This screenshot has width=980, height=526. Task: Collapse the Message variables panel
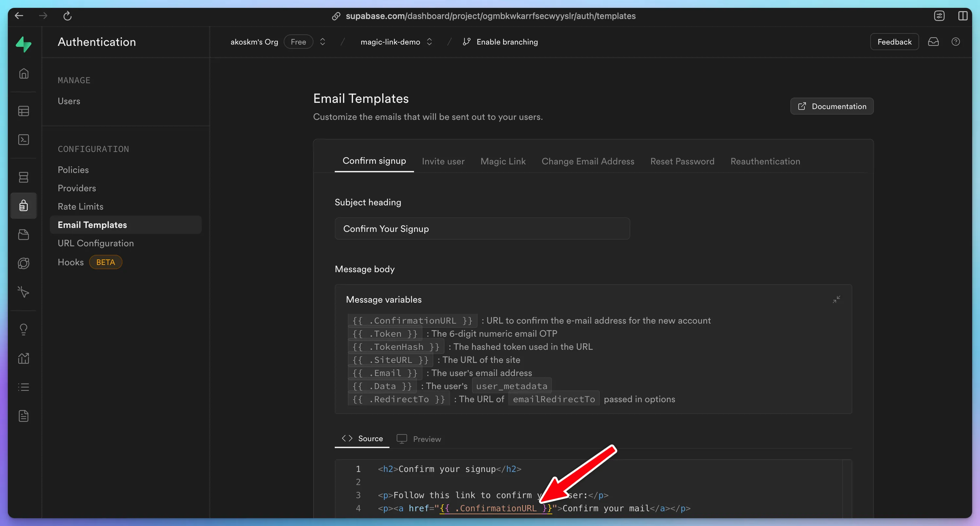coord(836,299)
